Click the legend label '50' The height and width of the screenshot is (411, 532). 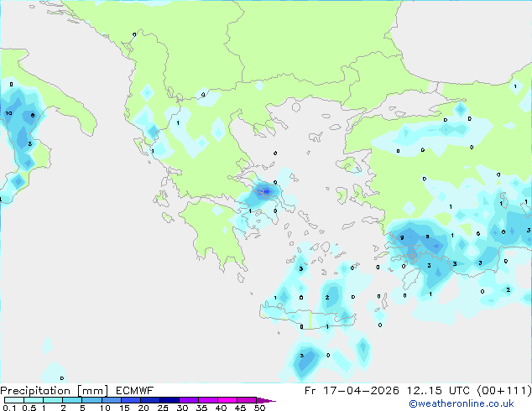(260, 408)
